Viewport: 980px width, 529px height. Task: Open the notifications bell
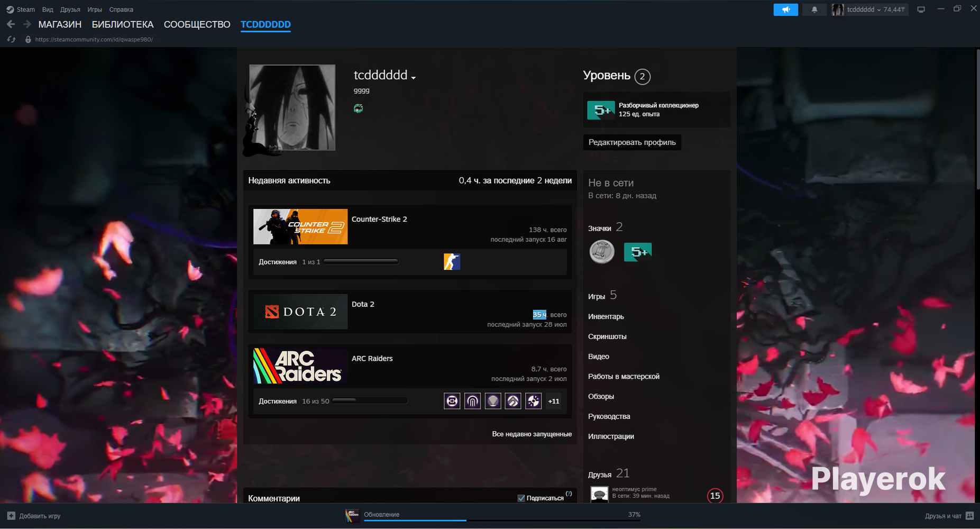tap(814, 10)
